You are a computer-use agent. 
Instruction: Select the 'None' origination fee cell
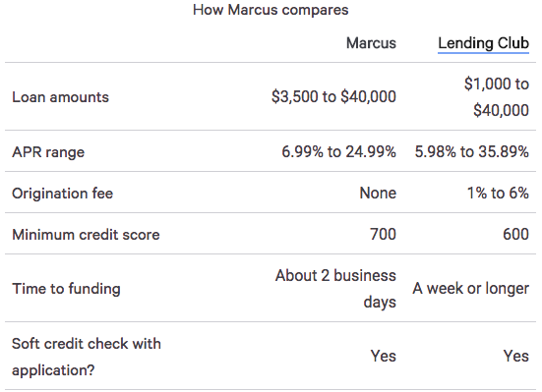point(378,193)
